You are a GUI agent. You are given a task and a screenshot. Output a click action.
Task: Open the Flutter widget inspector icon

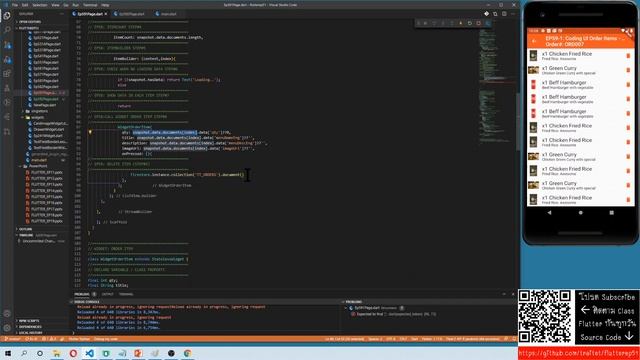[x=488, y=23]
